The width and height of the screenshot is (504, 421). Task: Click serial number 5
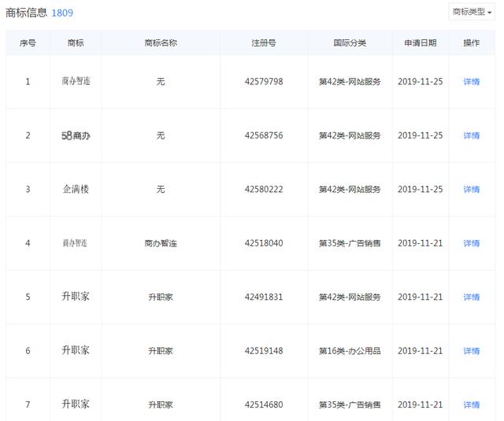28,297
